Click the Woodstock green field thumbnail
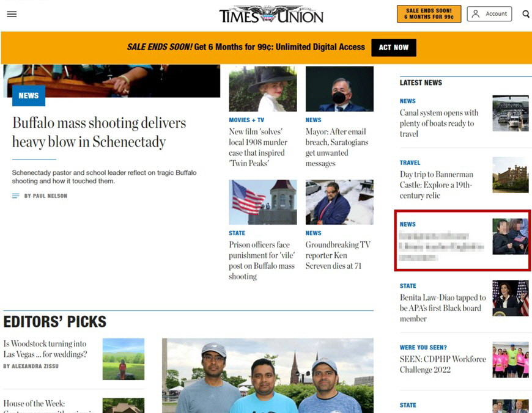This screenshot has width=532, height=413. 124,359
